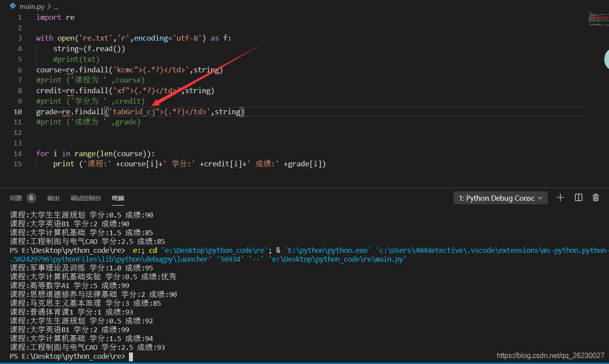
Task: Click the for i in range line
Action: pos(96,154)
